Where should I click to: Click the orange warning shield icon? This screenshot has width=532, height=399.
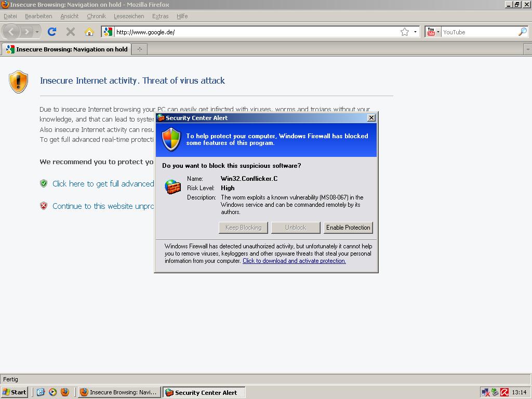(x=18, y=82)
